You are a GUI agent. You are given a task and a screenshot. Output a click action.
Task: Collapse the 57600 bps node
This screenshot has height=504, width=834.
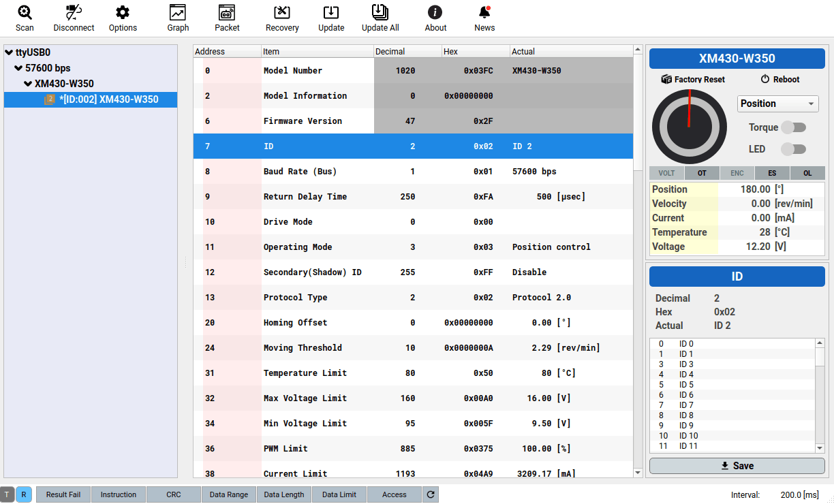[18, 68]
